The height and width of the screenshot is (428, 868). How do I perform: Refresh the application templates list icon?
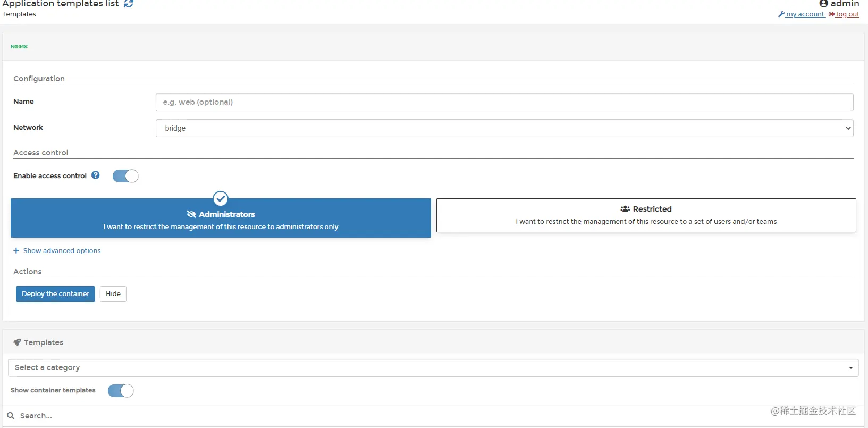click(x=129, y=4)
